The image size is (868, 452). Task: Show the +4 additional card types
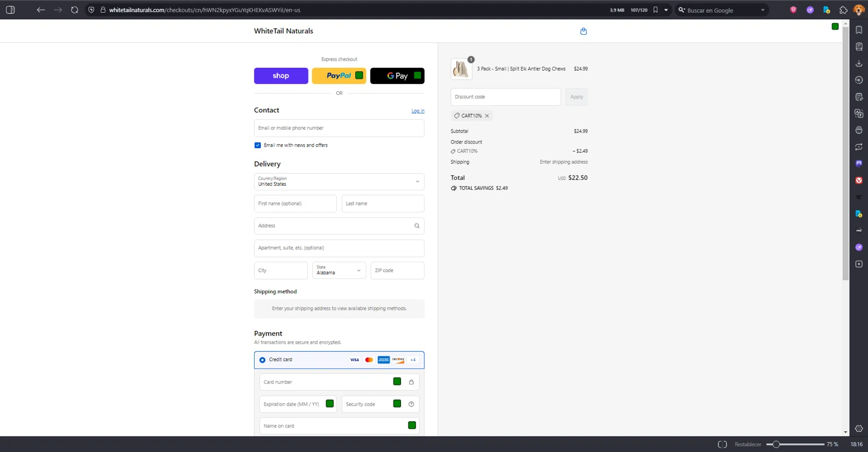point(413,360)
